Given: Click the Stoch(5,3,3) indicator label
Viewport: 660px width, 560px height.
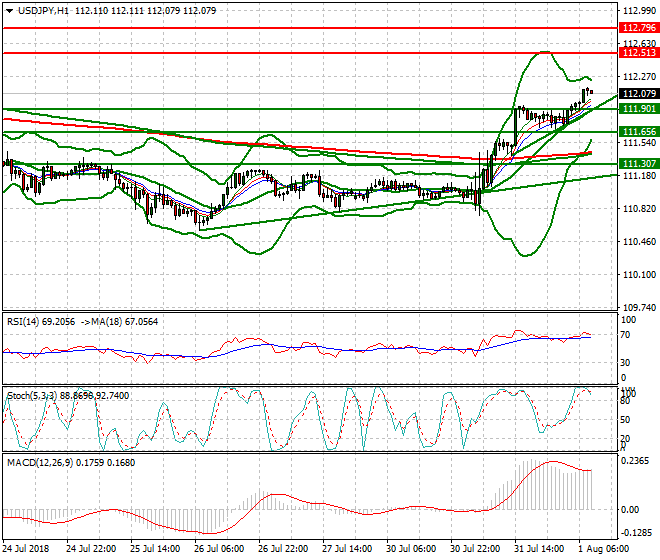Looking at the screenshot, I should pos(32,396).
